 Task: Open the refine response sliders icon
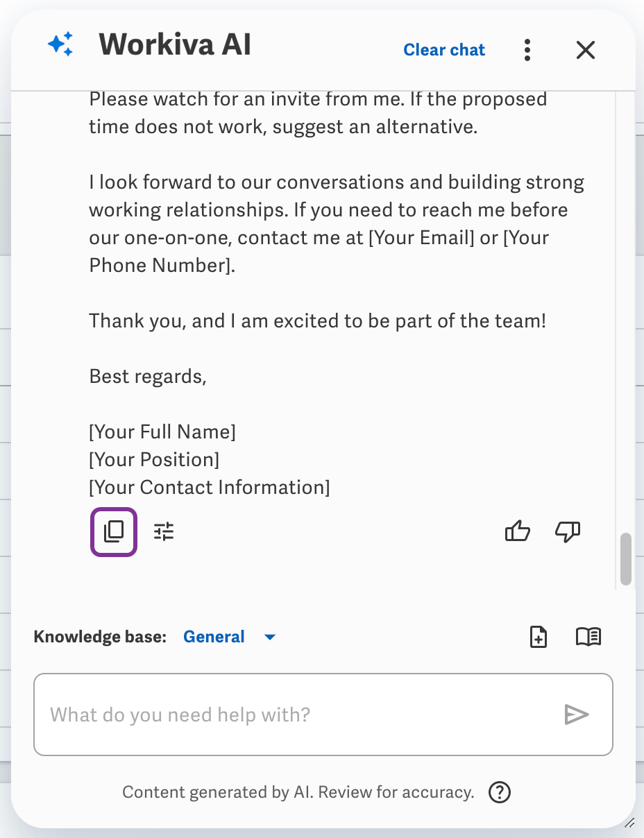coord(164,532)
